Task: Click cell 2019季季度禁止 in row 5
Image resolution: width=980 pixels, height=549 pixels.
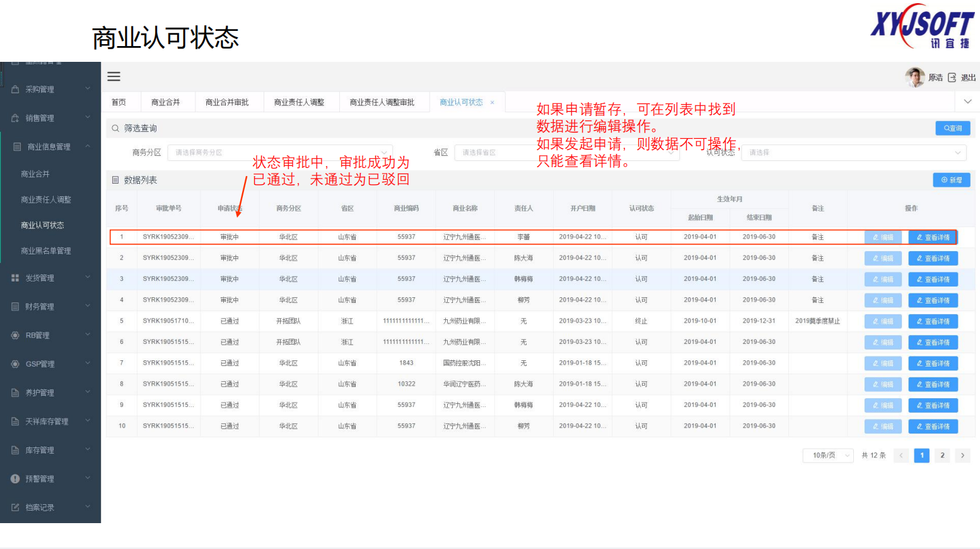Action: (817, 321)
